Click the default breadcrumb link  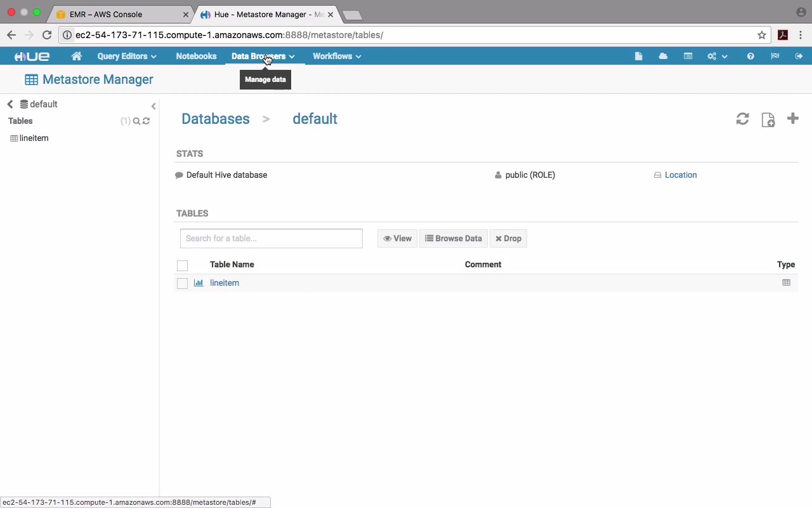click(x=315, y=119)
